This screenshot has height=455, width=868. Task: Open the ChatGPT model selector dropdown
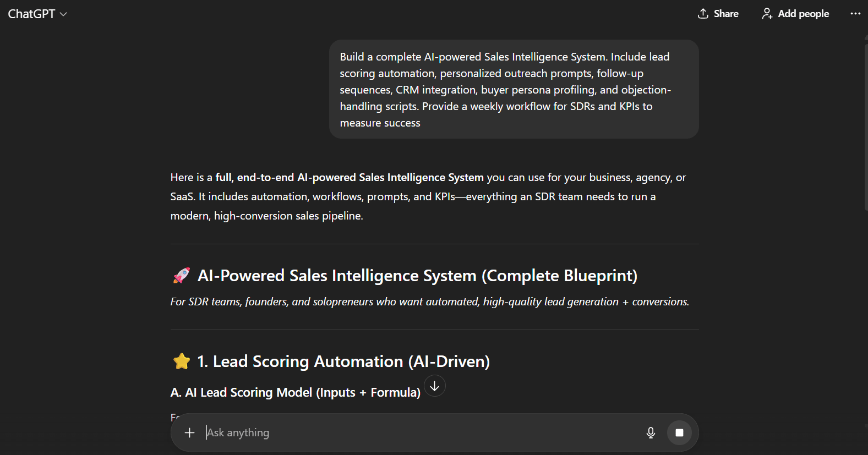coord(37,14)
